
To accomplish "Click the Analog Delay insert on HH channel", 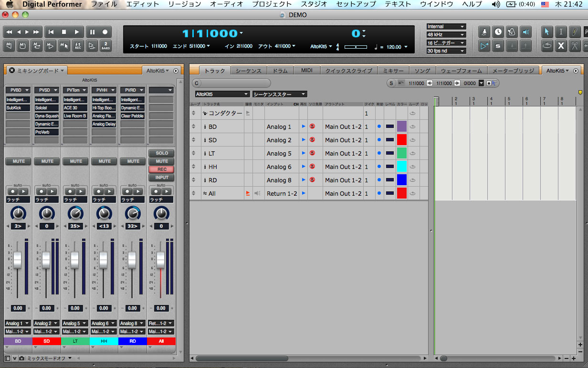I will click(105, 124).
